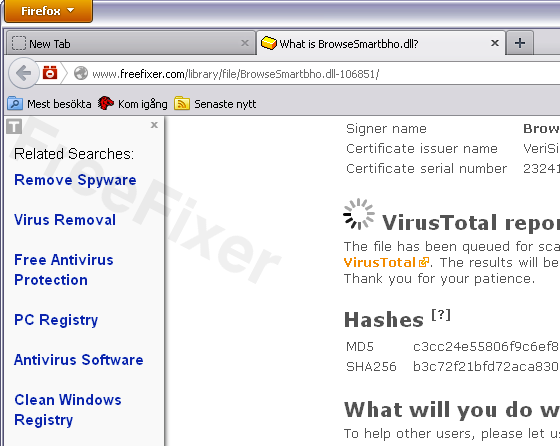This screenshot has width=560, height=446.
Task: Open the Senaste nytt feed bookmark
Action: click(x=215, y=104)
